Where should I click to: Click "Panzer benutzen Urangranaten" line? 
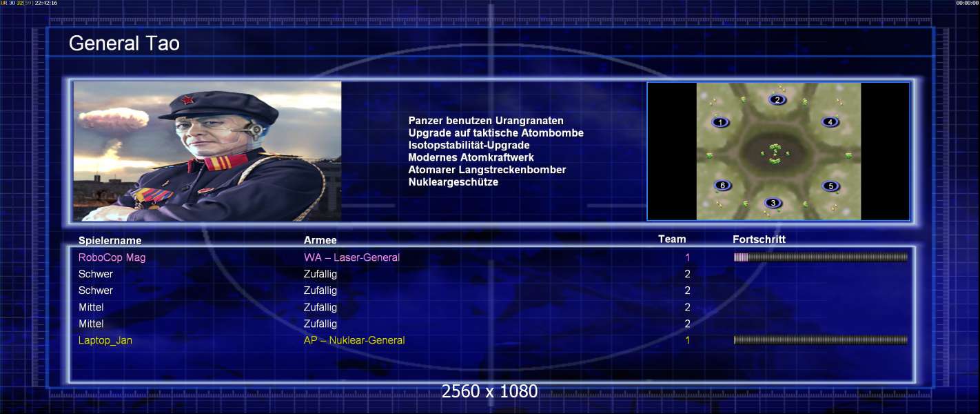[486, 121]
